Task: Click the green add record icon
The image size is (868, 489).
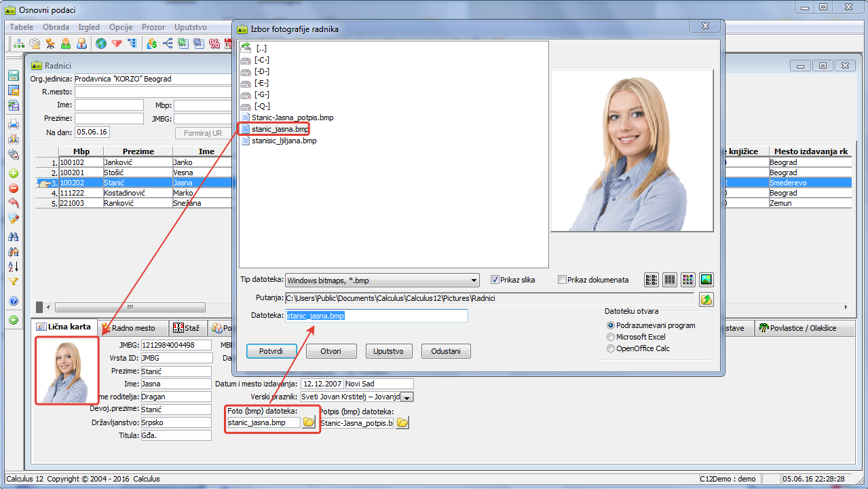Action: click(14, 173)
